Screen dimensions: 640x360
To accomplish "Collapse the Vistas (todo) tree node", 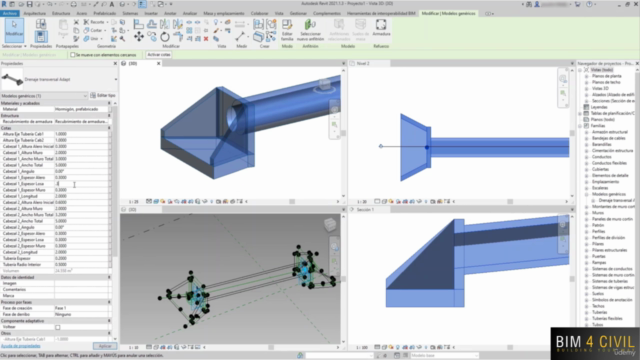I will [x=581, y=70].
